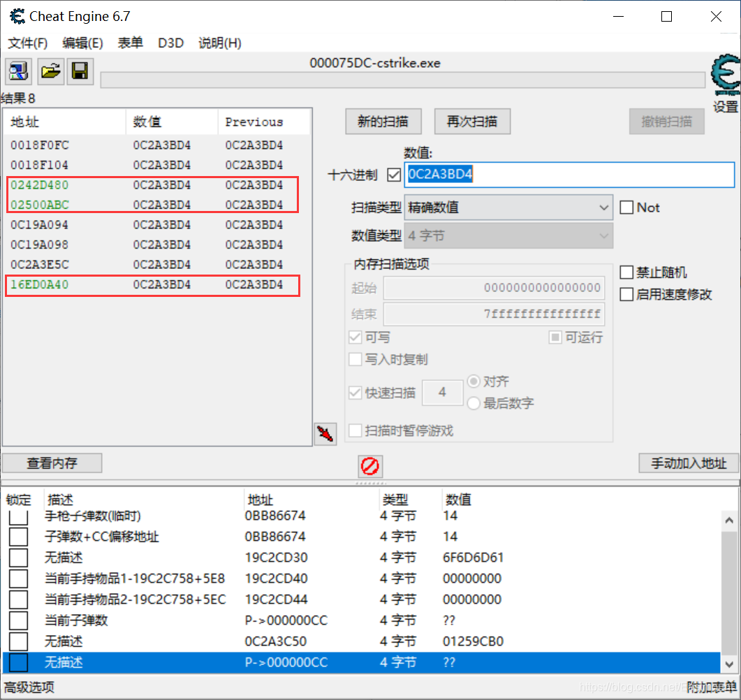Open the process list icon
The image size is (741, 700).
pyautogui.click(x=18, y=71)
